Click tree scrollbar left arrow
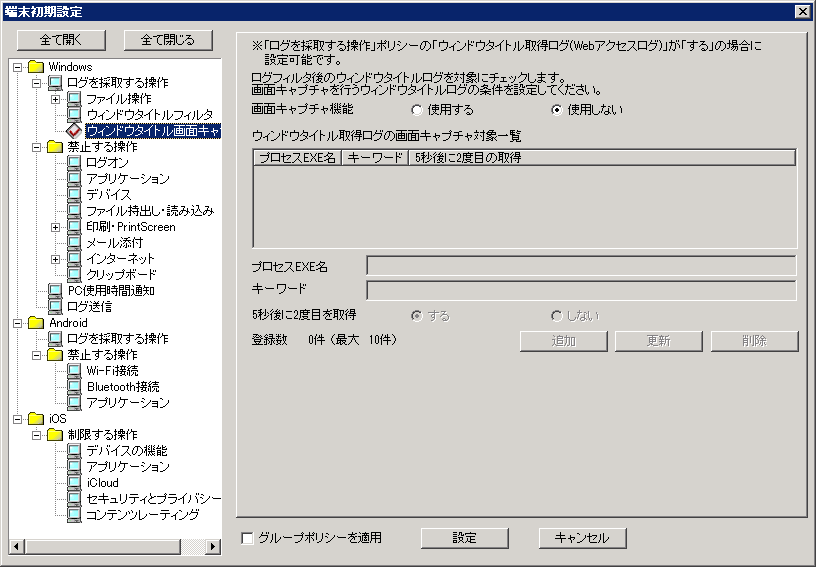The width and height of the screenshot is (816, 567). [x=17, y=547]
